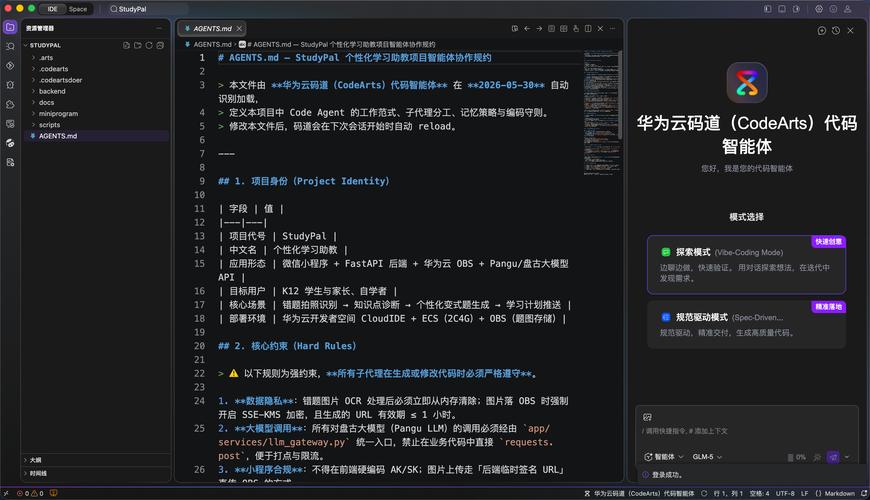Change language mode Markdown in status bar

coord(834,493)
